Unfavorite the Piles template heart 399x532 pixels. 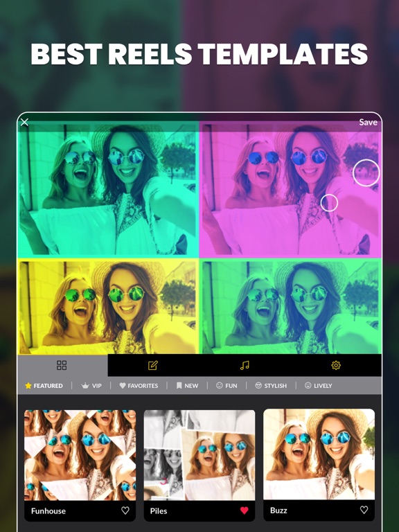pyautogui.click(x=245, y=511)
